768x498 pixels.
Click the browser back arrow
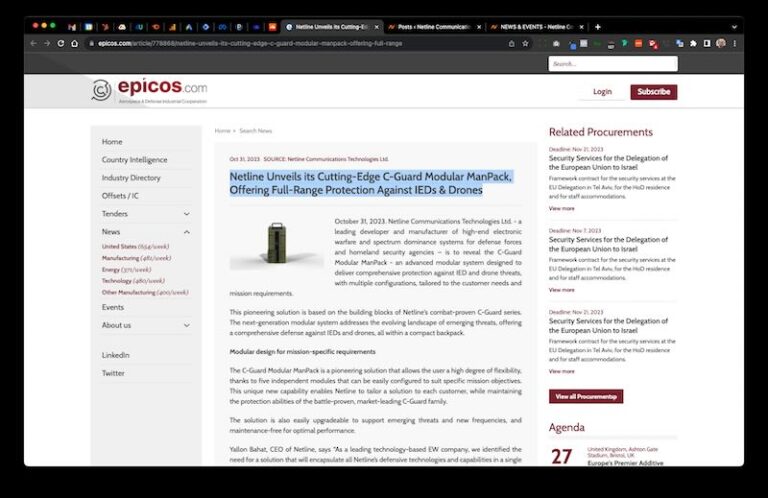(33, 43)
